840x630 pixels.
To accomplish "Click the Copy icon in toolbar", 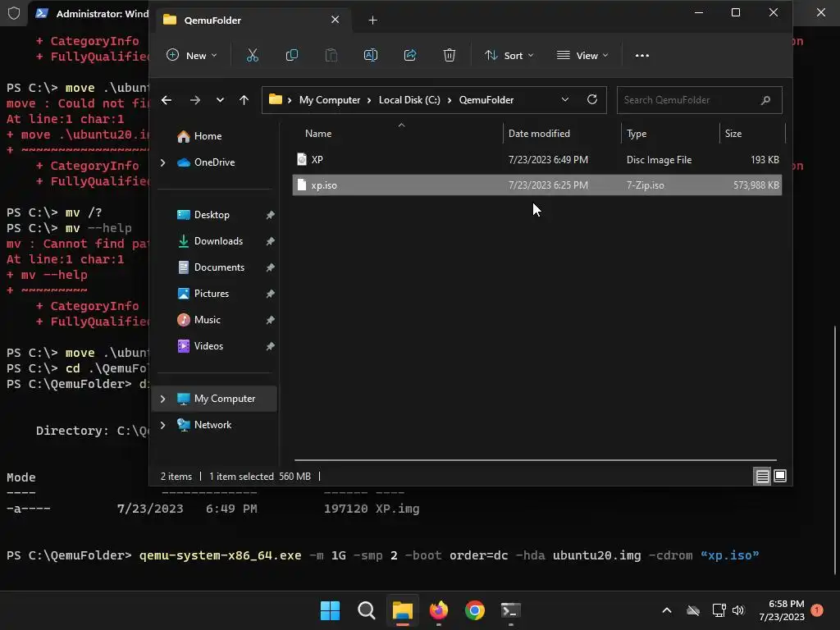I will (292, 55).
